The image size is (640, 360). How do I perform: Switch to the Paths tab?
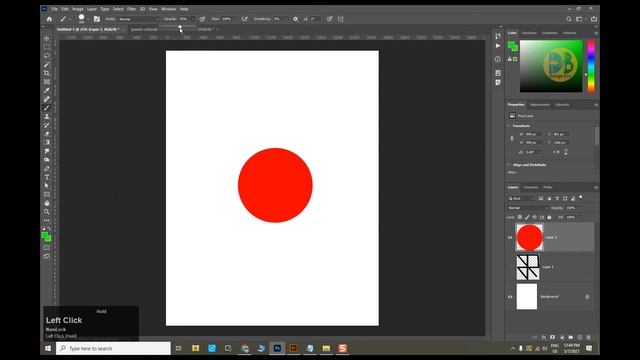548,187
